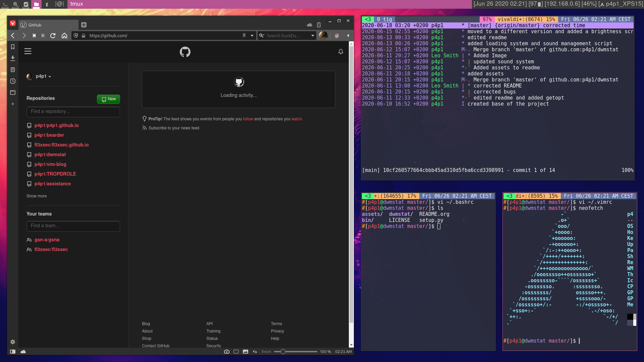Toggle image loading in status bar

coord(246,352)
